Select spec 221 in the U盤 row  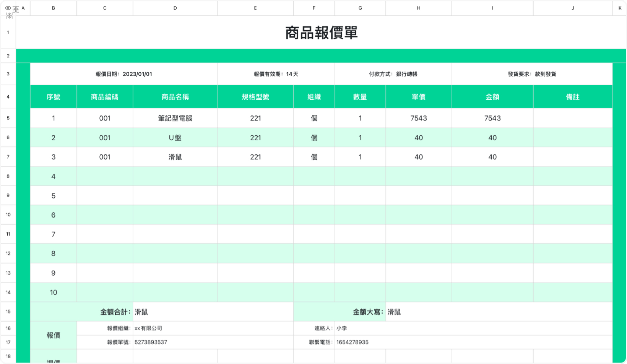255,138
